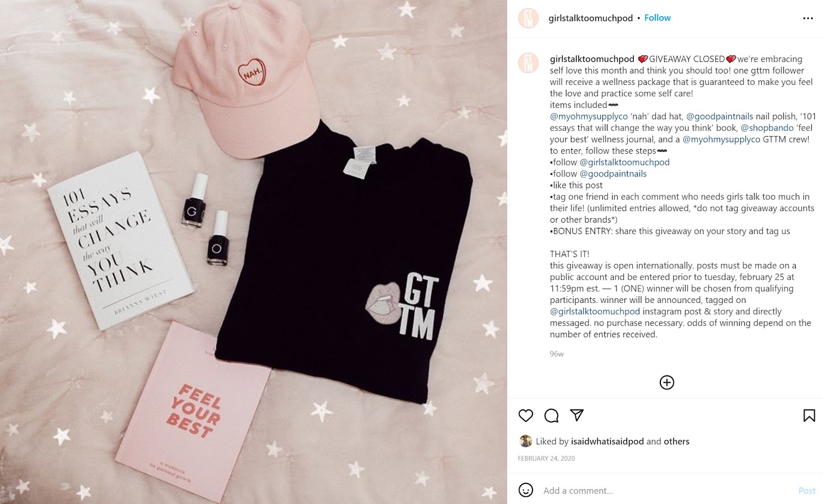
Task: Open the @shopbando profile mention
Action: click(x=767, y=128)
